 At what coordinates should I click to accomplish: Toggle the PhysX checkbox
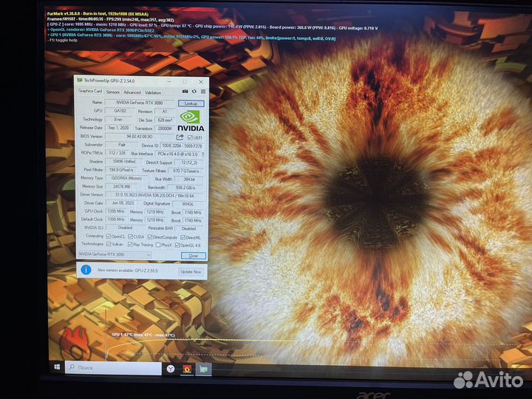pyautogui.click(x=158, y=245)
